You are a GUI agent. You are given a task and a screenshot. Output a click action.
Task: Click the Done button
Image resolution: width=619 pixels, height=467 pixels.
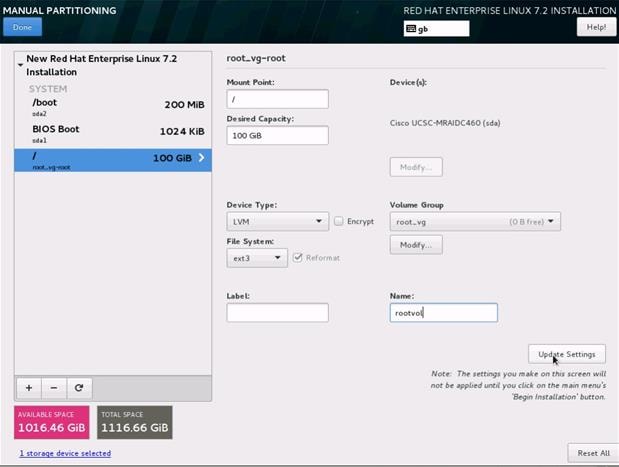click(x=22, y=27)
